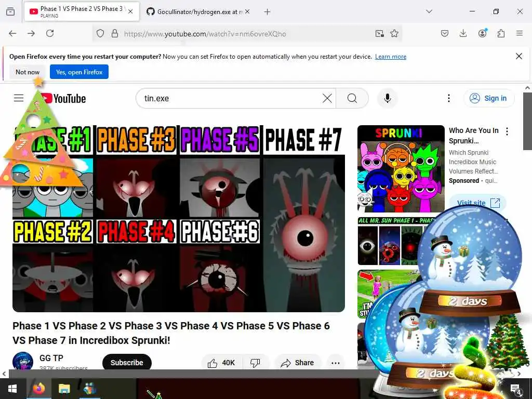Follow the Learn more link
532x399 pixels.
point(391,57)
